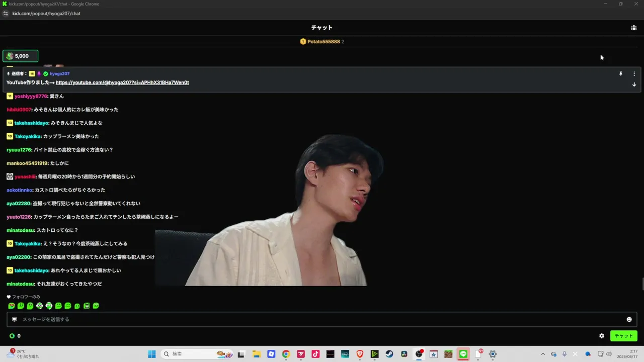Open the chat user list icon
Viewport: 644px width, 362px height.
(634, 28)
